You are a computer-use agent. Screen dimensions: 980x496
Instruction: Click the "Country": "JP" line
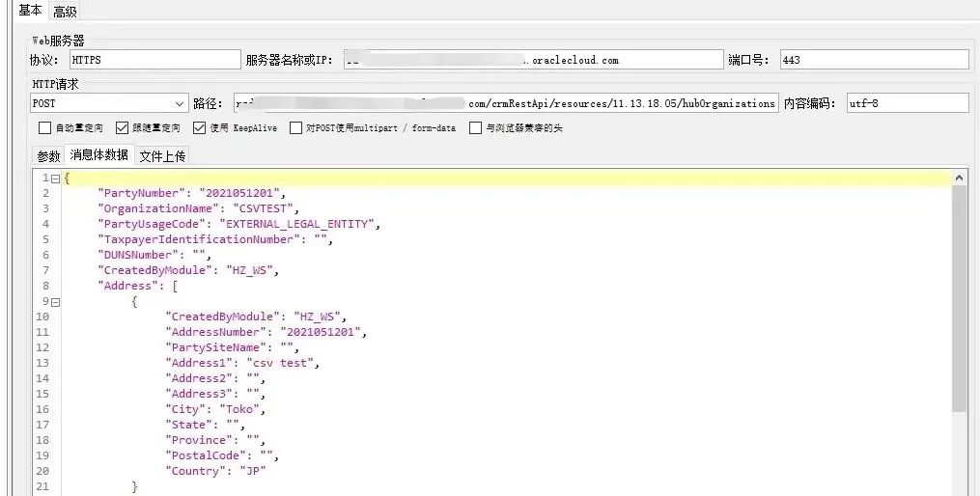[215, 471]
